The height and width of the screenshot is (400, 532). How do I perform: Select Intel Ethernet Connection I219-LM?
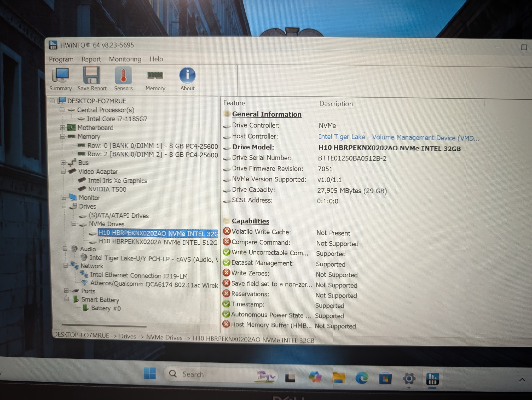[139, 276]
